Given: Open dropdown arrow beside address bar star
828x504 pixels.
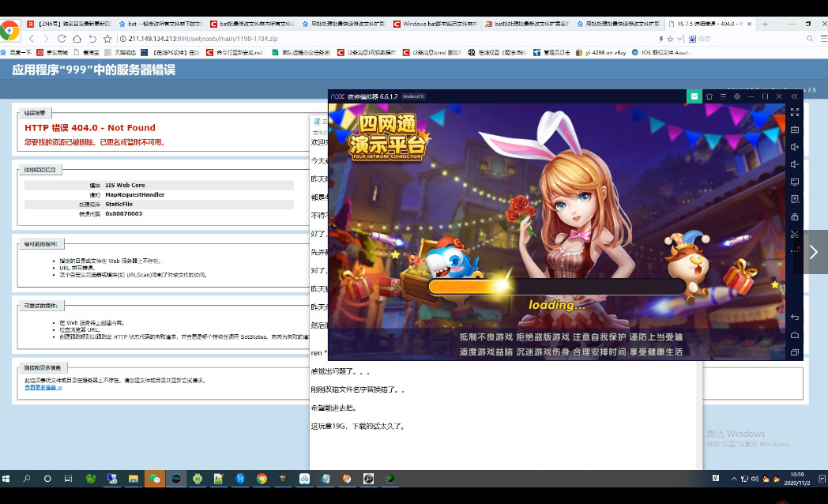Looking at the screenshot, I should (x=679, y=39).
